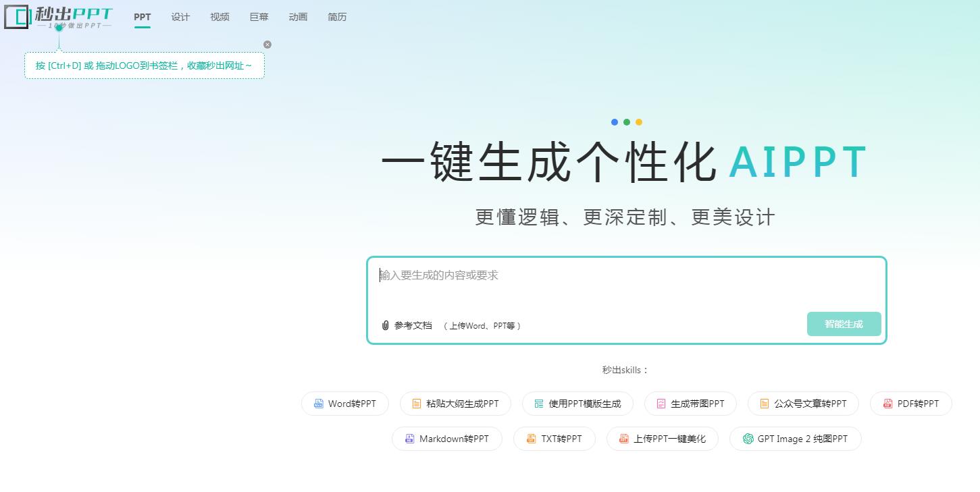Select 上传PPT一键美化 option
Screen dimensions: 980x492
(662, 439)
